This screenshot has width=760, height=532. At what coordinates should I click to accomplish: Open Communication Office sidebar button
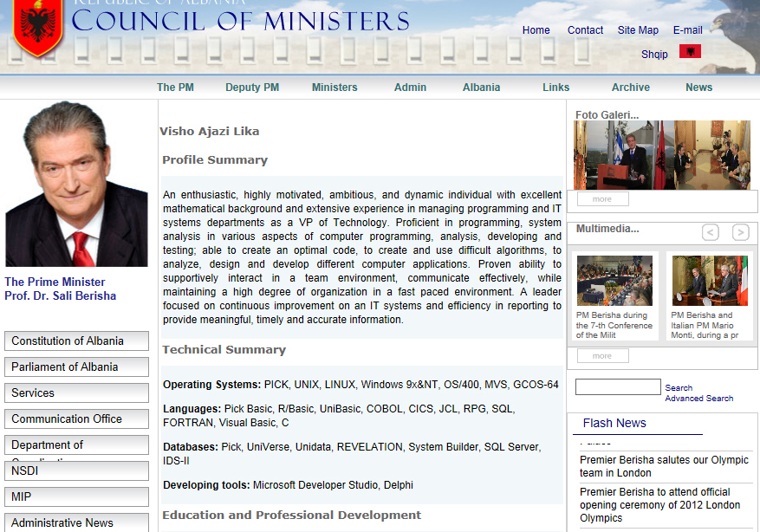point(76,419)
